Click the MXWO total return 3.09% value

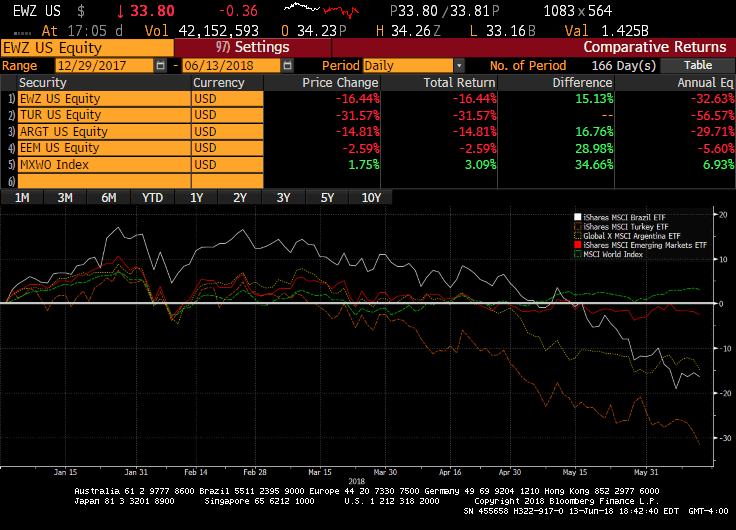(480, 165)
